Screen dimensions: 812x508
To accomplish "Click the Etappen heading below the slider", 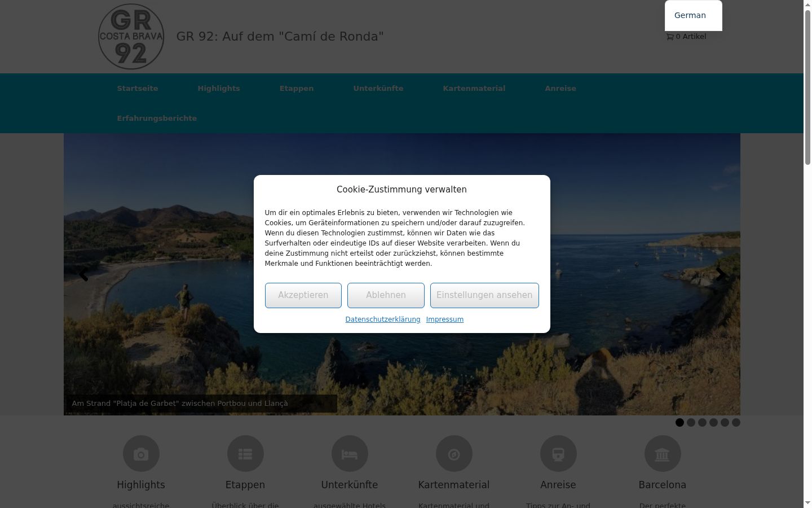I will (x=245, y=485).
